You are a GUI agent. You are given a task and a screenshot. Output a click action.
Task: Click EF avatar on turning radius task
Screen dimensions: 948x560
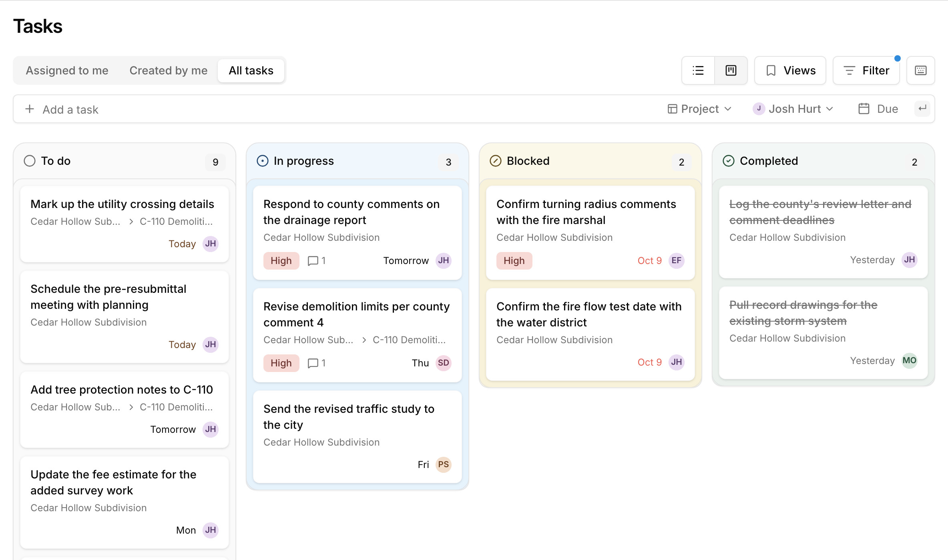point(677,260)
